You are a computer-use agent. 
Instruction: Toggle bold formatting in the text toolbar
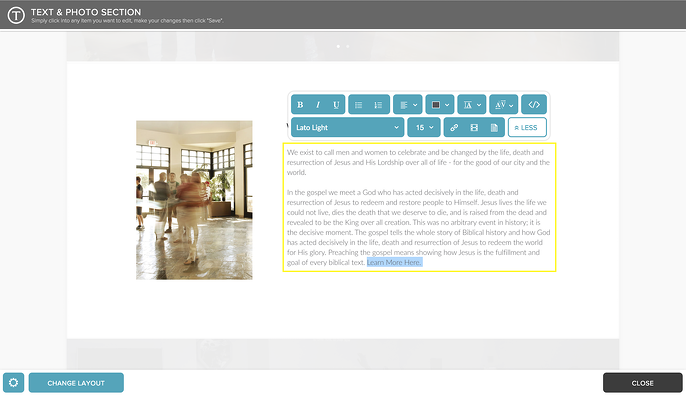(x=300, y=105)
